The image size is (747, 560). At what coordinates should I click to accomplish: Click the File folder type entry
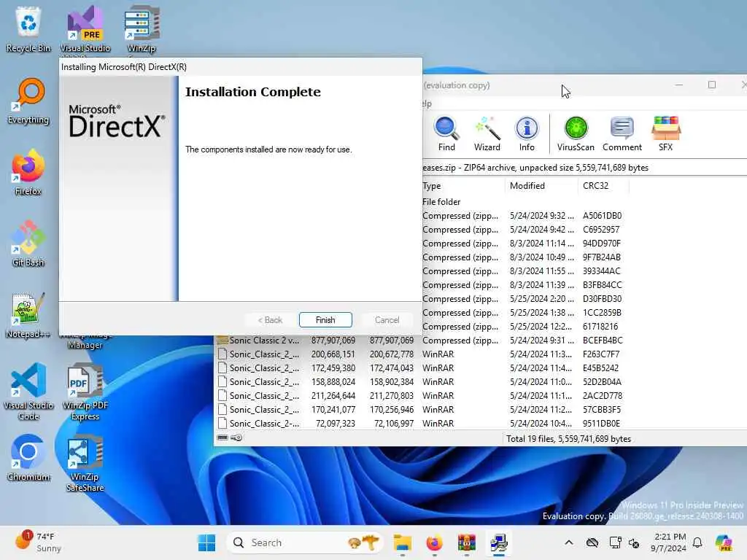pyautogui.click(x=441, y=202)
